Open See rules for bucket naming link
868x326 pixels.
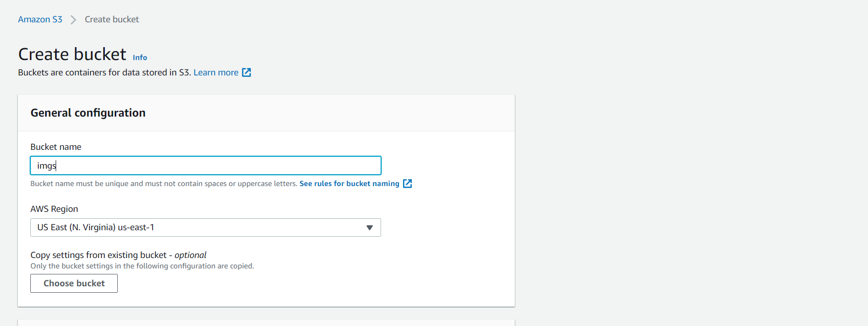[349, 184]
